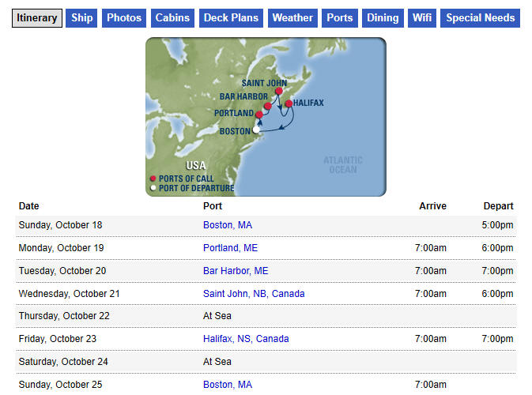Follow the Bar Harbor, ME link

click(x=236, y=271)
